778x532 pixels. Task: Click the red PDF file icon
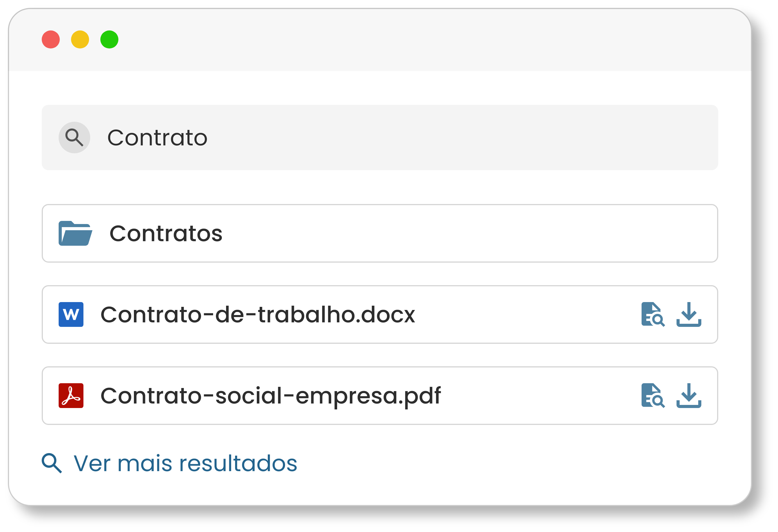[71, 396]
